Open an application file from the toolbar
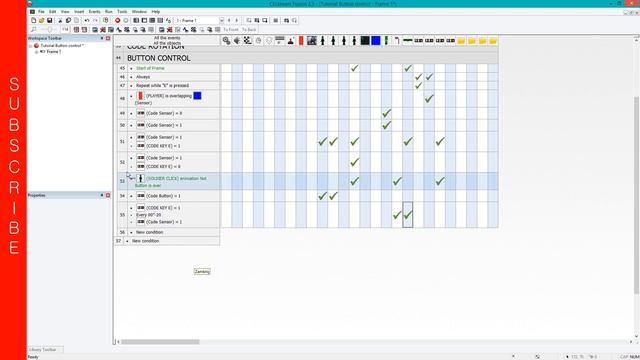 click(41, 20)
